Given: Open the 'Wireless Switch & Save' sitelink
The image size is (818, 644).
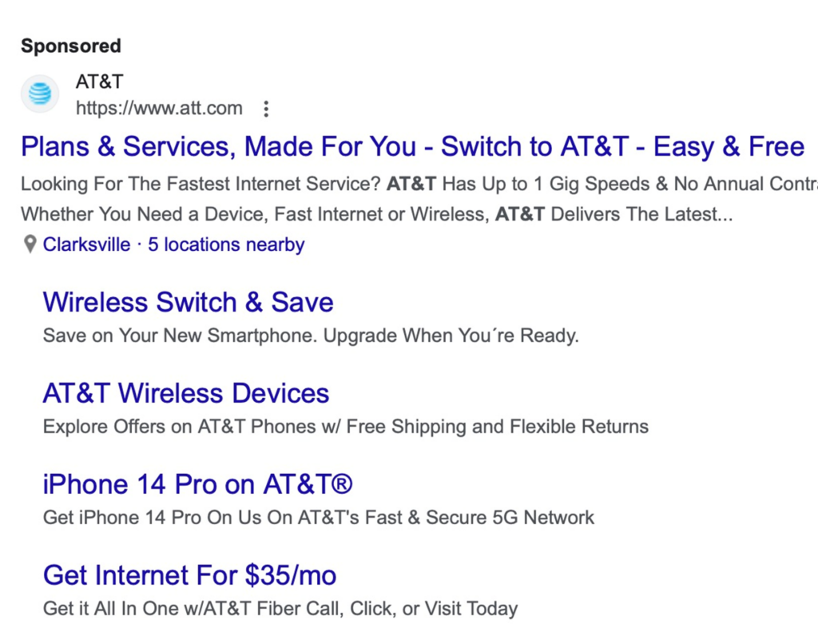Looking at the screenshot, I should (188, 302).
